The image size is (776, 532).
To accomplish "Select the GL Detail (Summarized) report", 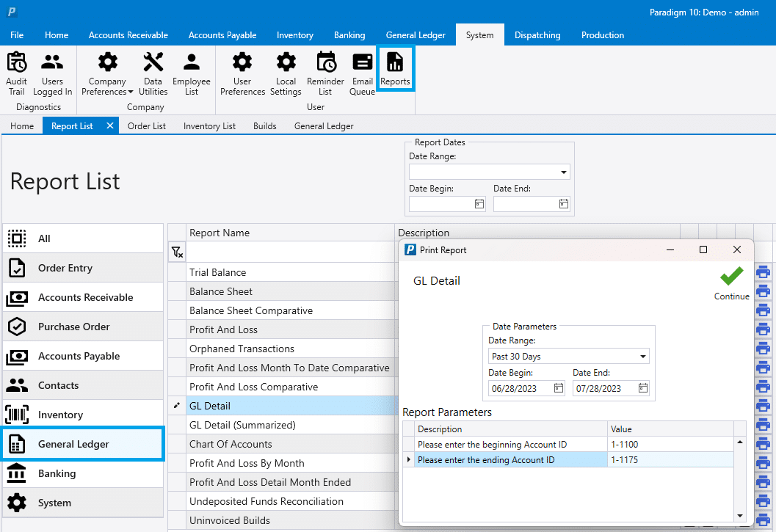I will tap(291, 425).
